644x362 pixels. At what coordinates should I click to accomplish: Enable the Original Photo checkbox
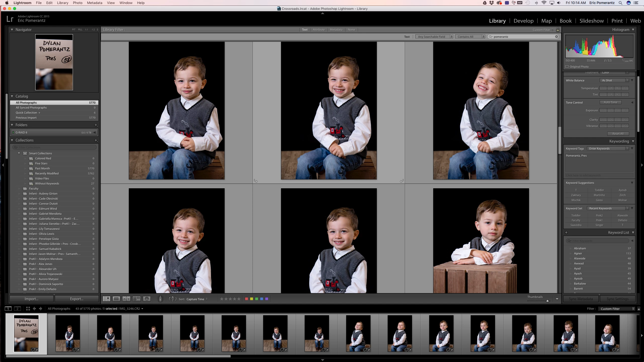567,67
